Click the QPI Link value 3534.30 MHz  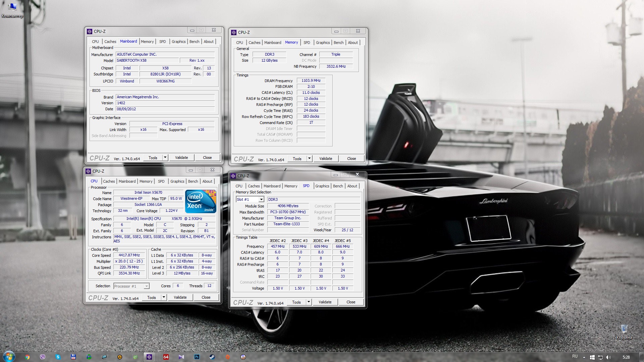[x=129, y=274]
